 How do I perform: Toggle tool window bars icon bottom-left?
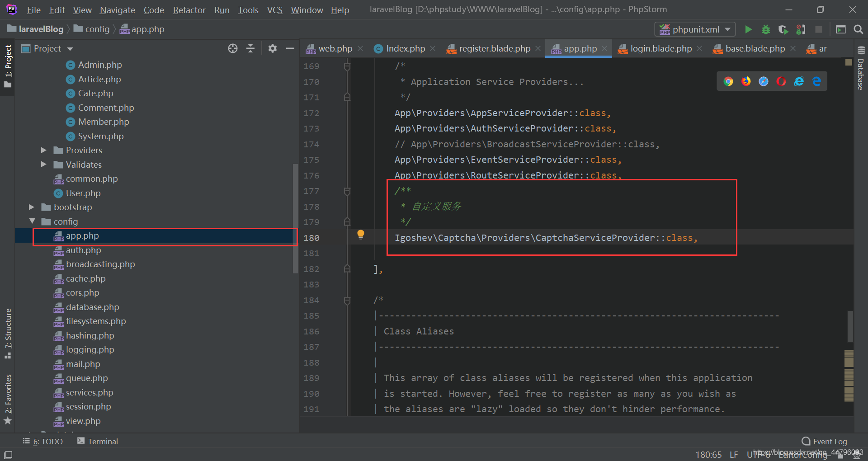[x=8, y=455]
